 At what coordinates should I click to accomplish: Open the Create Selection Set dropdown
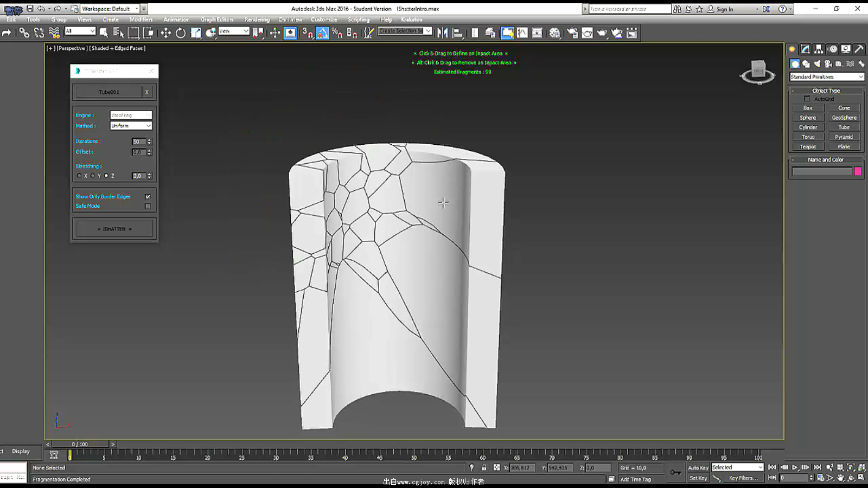(405, 31)
